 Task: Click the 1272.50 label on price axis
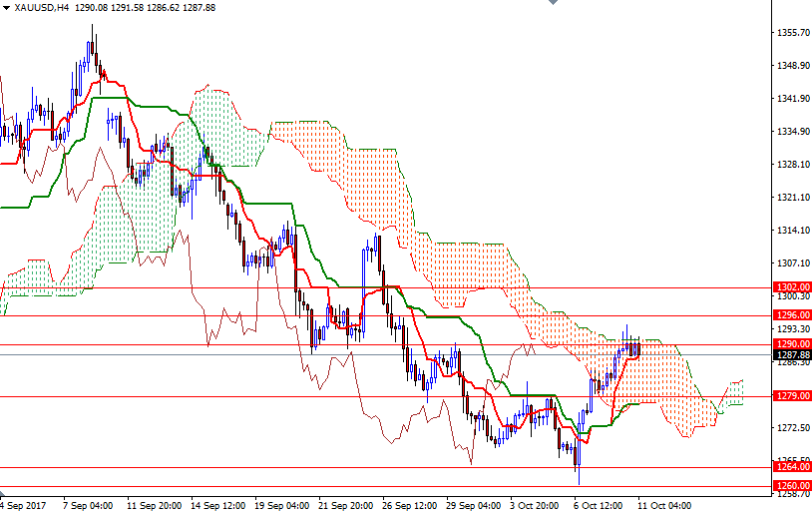(x=792, y=428)
